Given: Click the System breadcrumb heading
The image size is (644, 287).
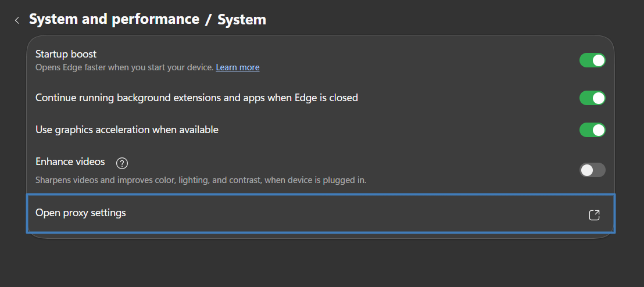Looking at the screenshot, I should click(x=242, y=20).
